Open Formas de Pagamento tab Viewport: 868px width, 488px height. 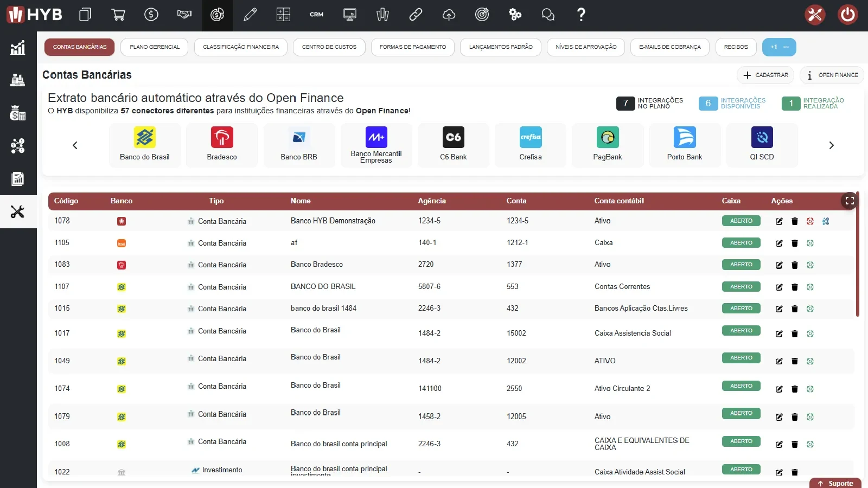[413, 47]
